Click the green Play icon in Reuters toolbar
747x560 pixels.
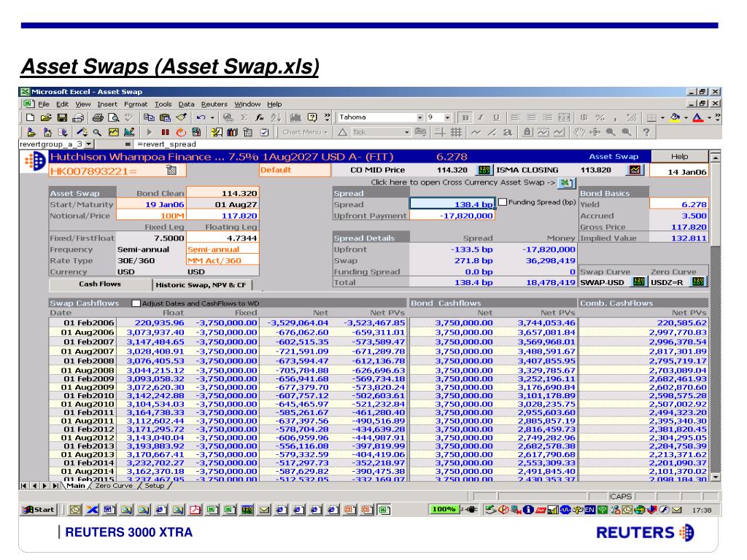pyautogui.click(x=150, y=132)
